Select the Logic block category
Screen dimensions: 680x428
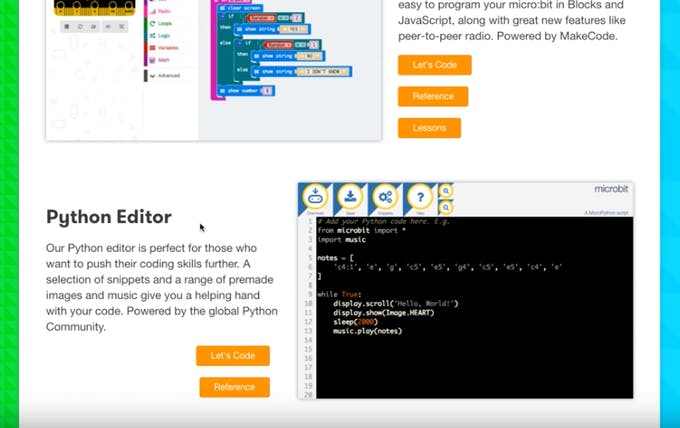click(x=171, y=36)
